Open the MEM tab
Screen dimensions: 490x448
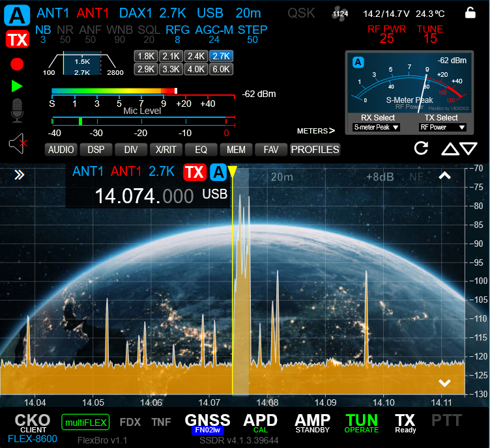point(236,150)
